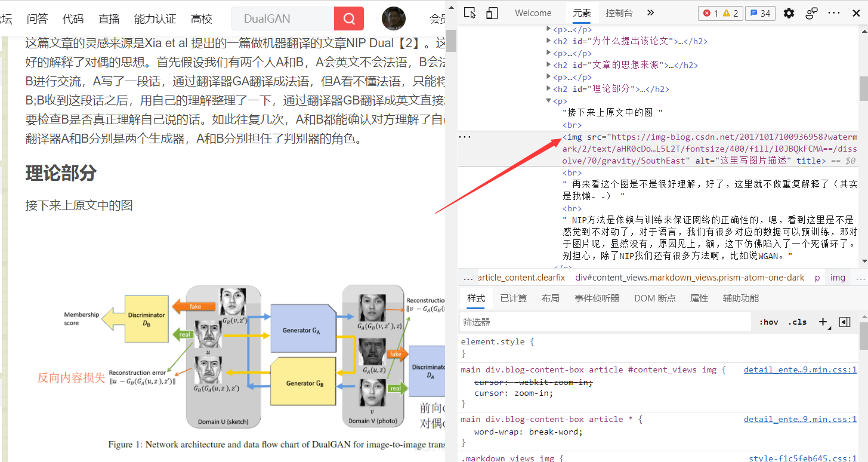Click the 直播 item in the CSDN navbar

coord(108,19)
